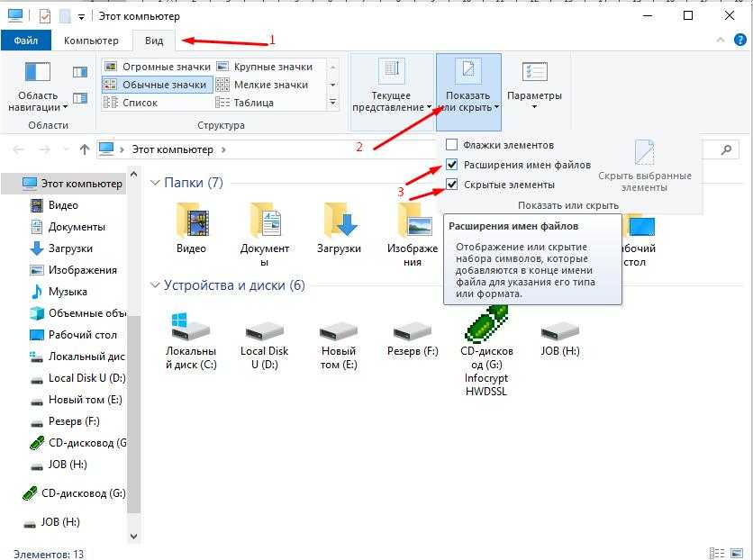Click the back navigation arrow
753x560 pixels.
[19, 149]
